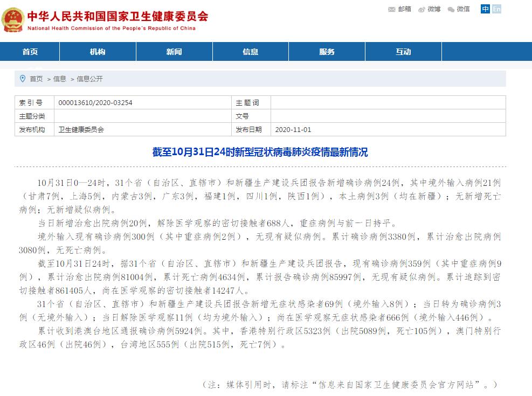Open the 互动 navigation menu
Viewport: 532px width, 396px height.
tap(403, 52)
